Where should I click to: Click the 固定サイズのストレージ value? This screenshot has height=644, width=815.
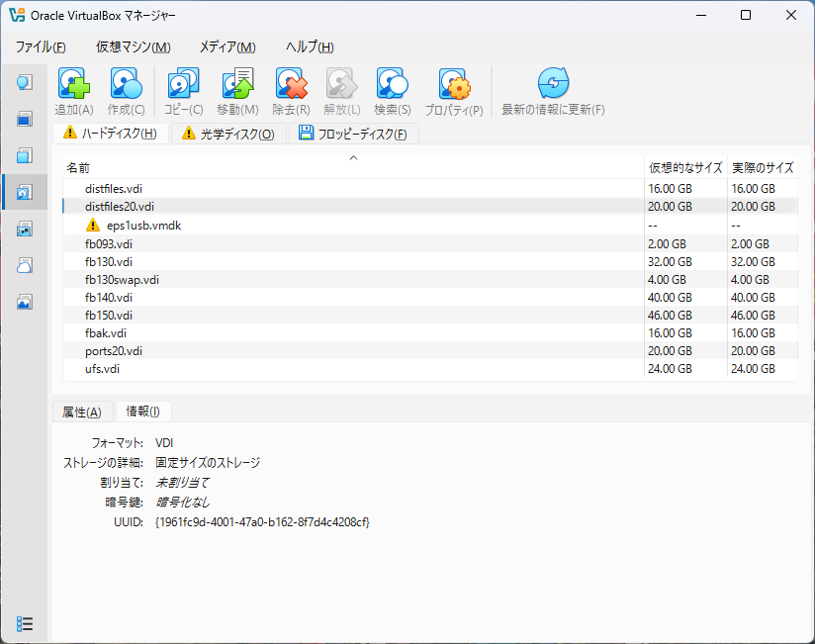click(208, 463)
